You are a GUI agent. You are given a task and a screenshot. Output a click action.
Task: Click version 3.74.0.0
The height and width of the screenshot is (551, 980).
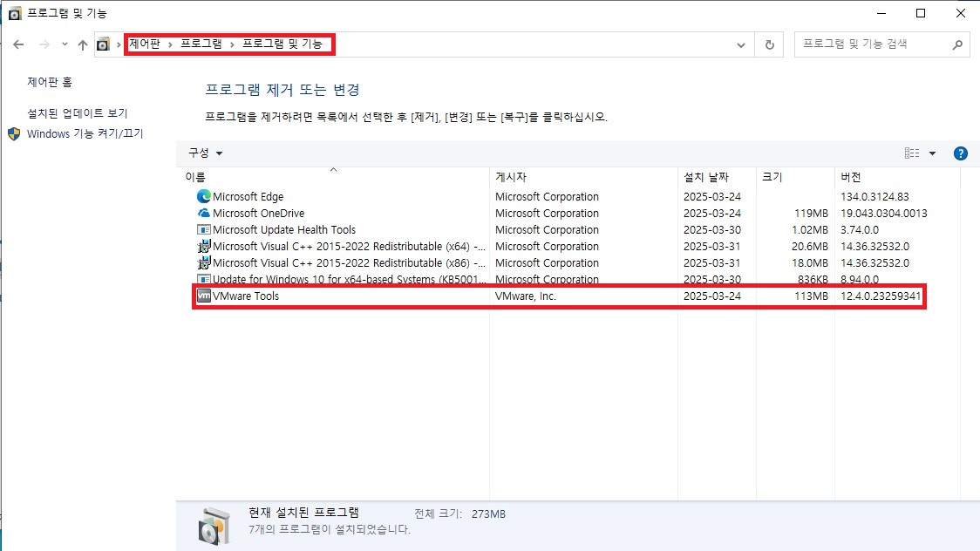click(860, 230)
